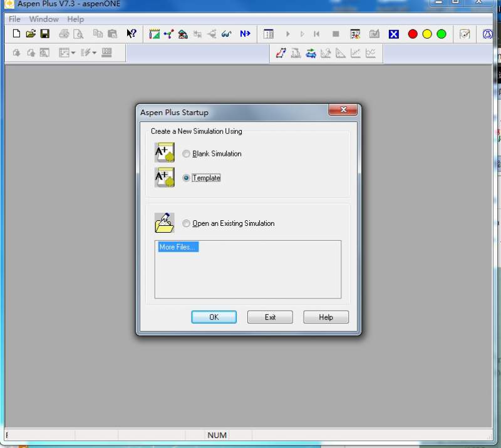Click the Stop square icon
501x448 pixels.
coord(336,34)
